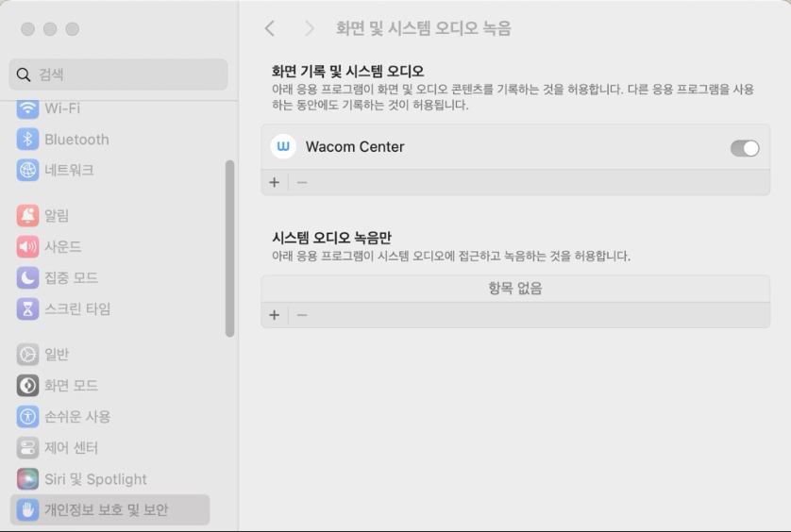The width and height of the screenshot is (791, 532).
Task: Select 일반 text label
Action: [x=57, y=355]
